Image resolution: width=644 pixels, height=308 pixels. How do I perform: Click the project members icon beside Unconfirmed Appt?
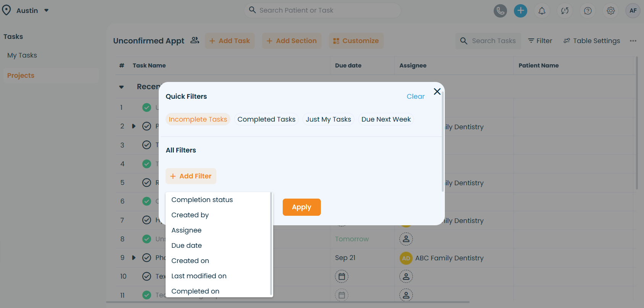[x=195, y=40]
